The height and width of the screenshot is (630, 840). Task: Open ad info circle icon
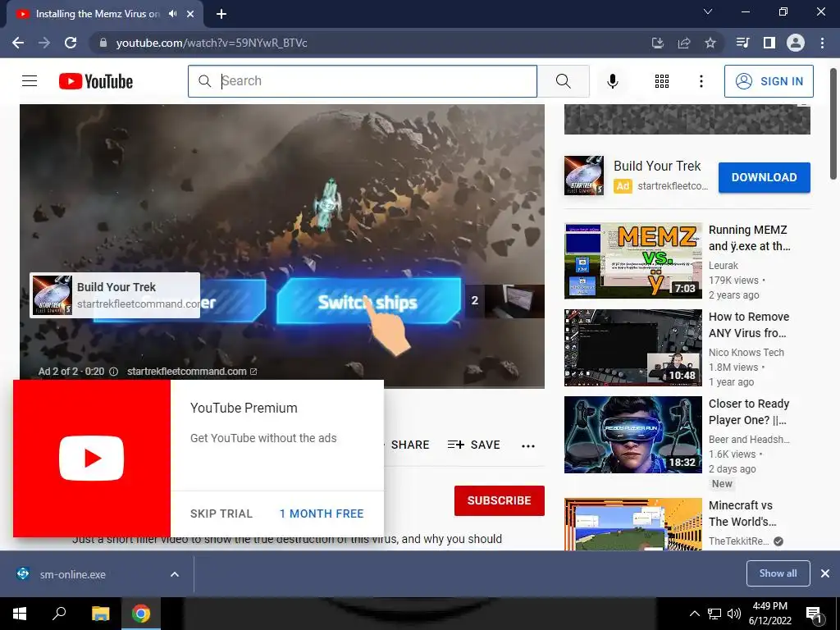(x=113, y=372)
